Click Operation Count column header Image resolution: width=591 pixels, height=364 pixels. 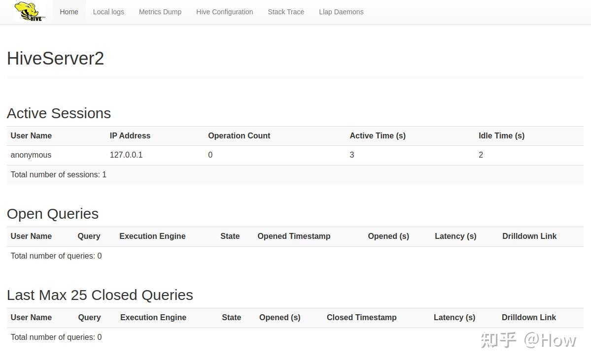point(239,136)
